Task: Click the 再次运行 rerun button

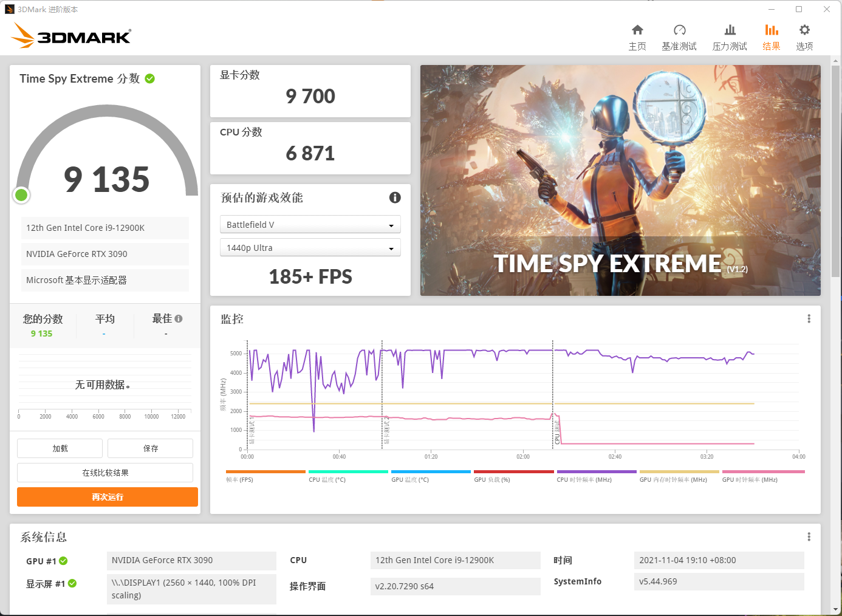Action: 107,496
